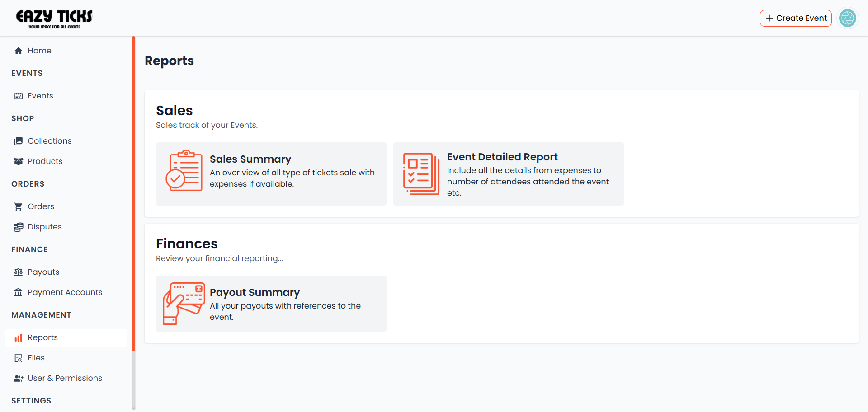Select the Products icon under SHOP
The width and height of the screenshot is (868, 412).
click(x=18, y=161)
